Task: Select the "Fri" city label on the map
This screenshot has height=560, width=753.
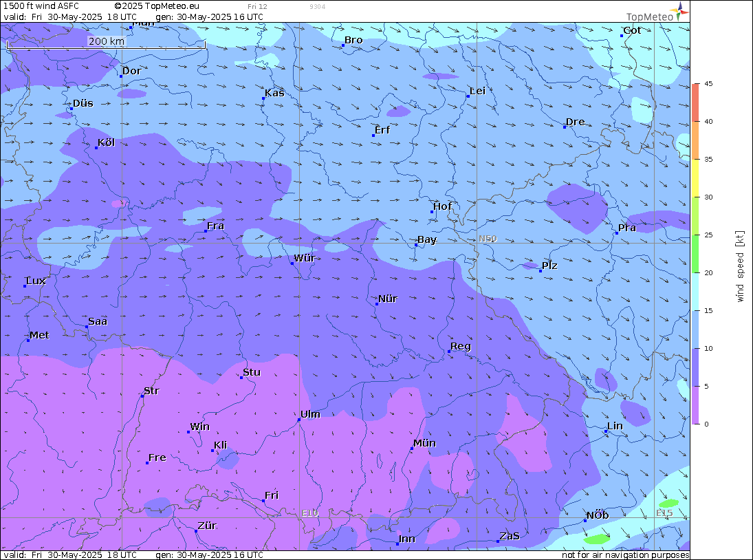Action: (x=272, y=495)
